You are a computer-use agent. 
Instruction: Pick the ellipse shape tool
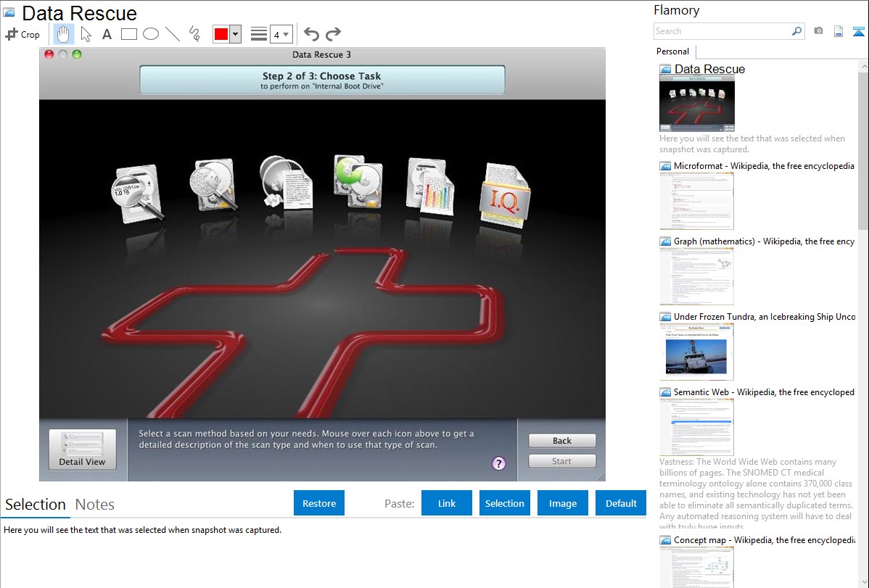(151, 34)
